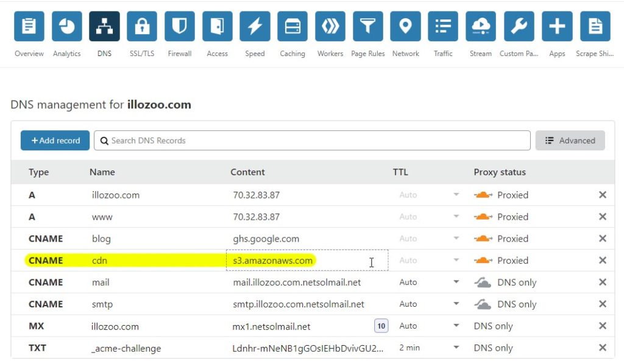Toggle proxy cloud for www record
624x364 pixels.
[x=483, y=217]
